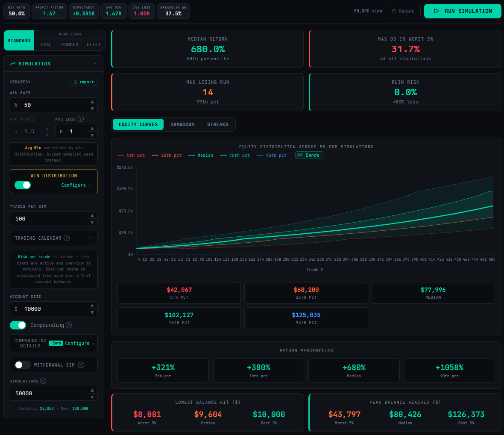
Task: Increase Simulations count with up arrow
Action: coord(92,390)
